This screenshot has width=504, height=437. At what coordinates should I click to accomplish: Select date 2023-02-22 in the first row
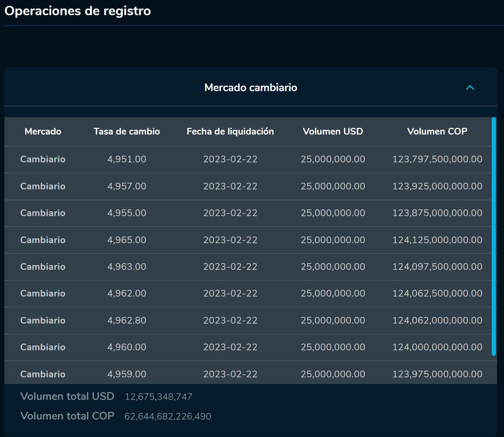230,159
